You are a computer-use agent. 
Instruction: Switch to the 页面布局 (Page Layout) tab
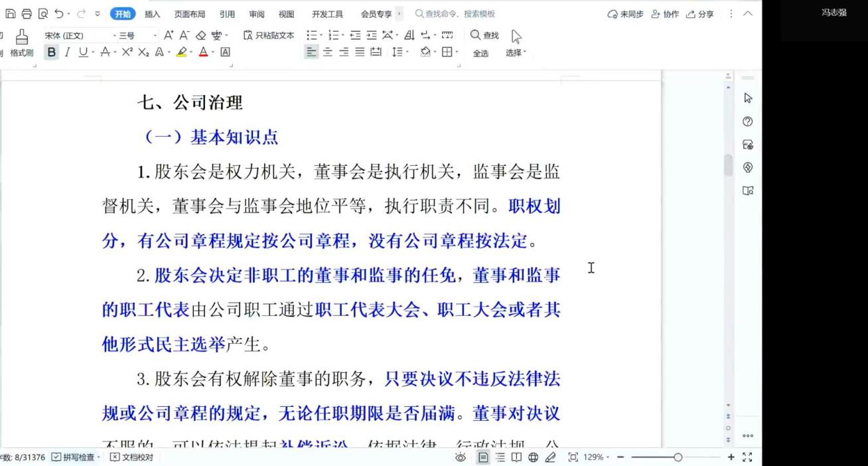point(189,14)
